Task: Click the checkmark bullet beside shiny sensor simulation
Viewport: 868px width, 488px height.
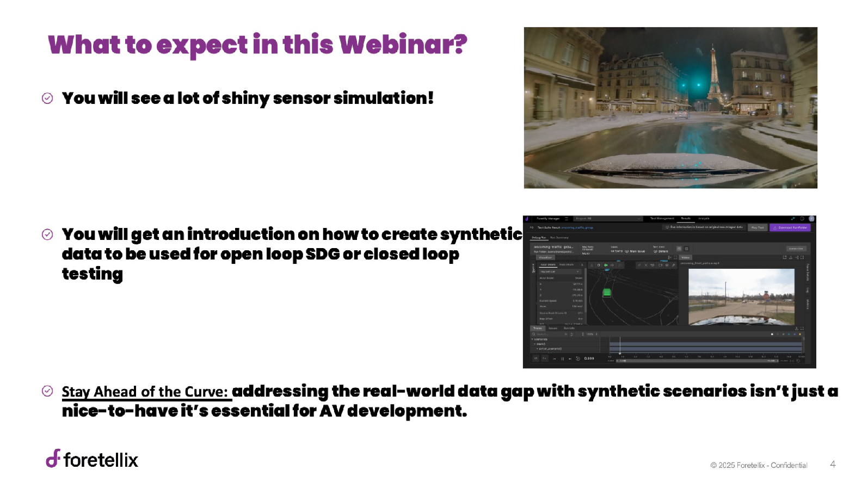Action: [47, 98]
